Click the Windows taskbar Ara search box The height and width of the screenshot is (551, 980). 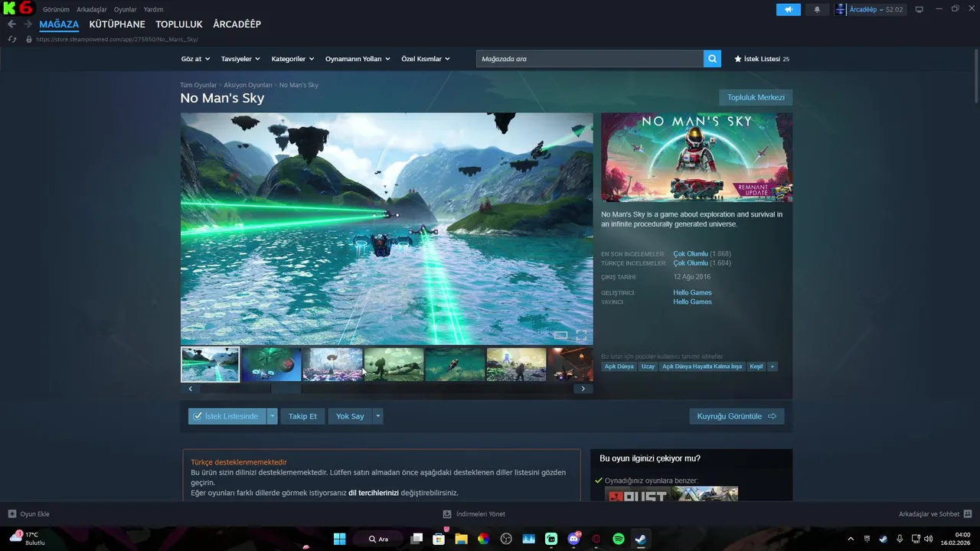point(379,539)
